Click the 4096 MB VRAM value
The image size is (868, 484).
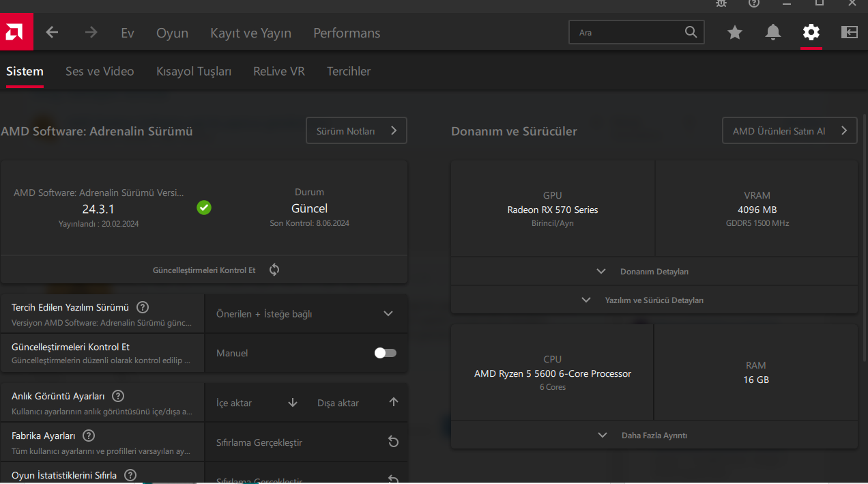point(757,210)
